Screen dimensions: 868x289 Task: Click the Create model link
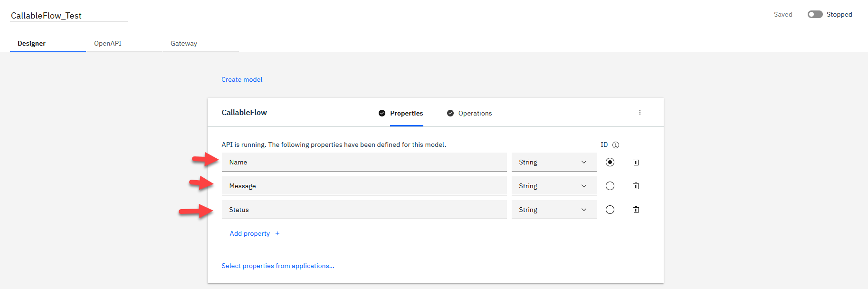coord(242,79)
